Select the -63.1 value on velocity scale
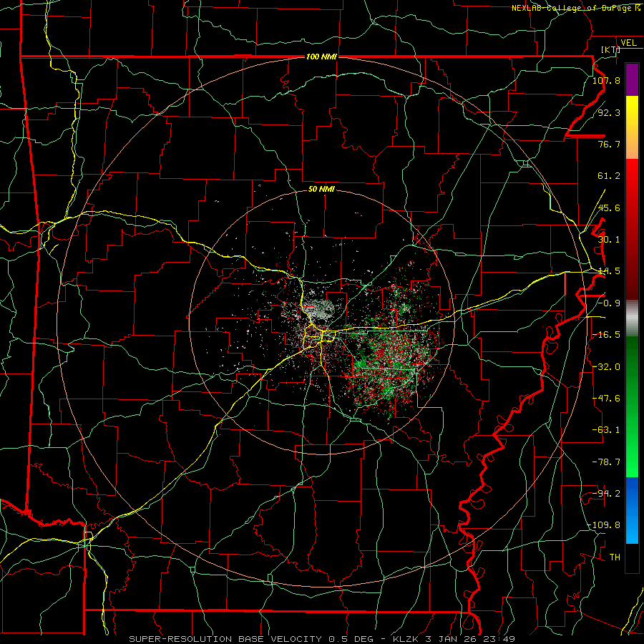 (x=606, y=430)
